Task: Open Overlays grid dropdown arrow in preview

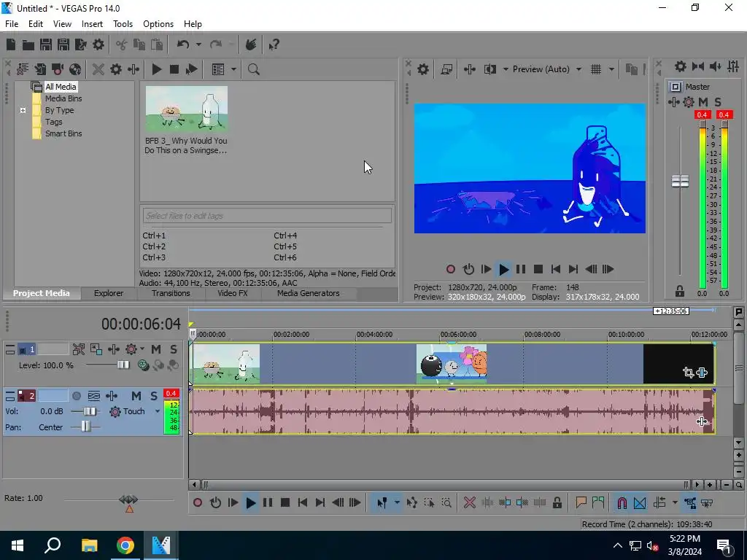Action: click(611, 69)
